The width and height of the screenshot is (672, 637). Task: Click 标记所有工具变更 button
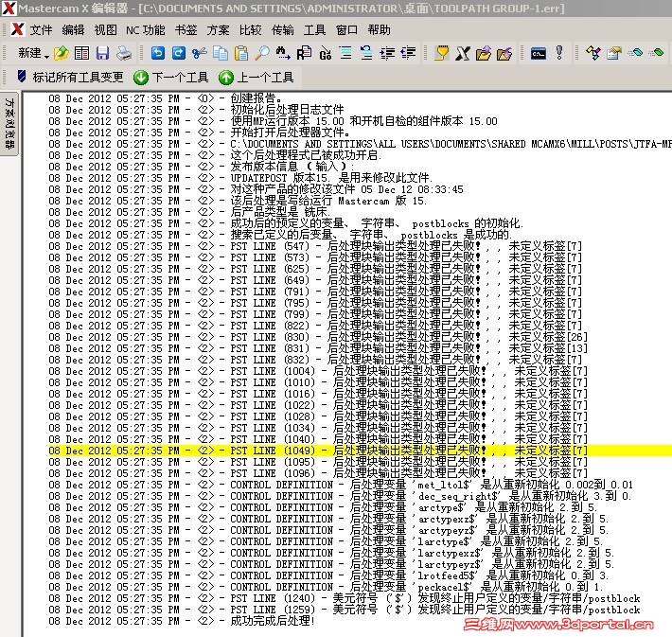[70, 78]
